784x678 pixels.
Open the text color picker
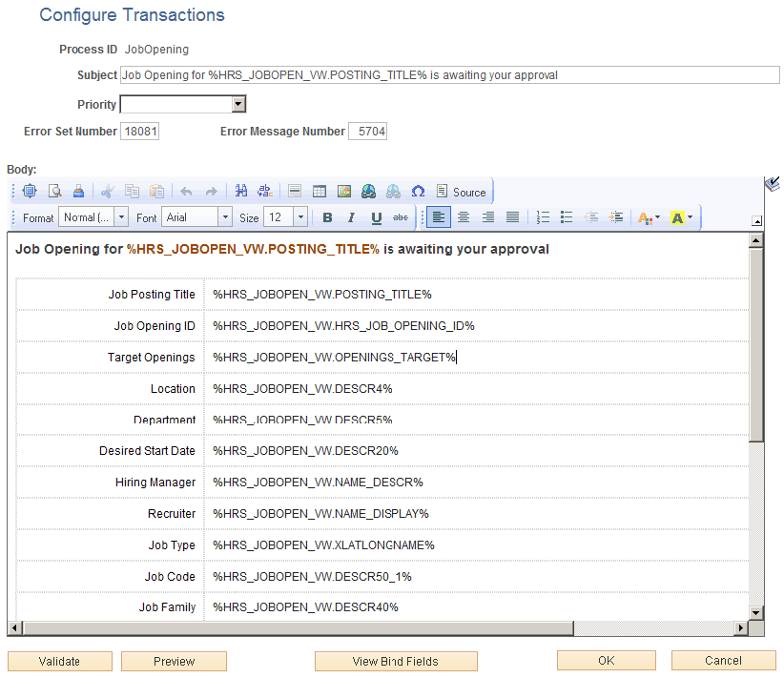tap(647, 216)
